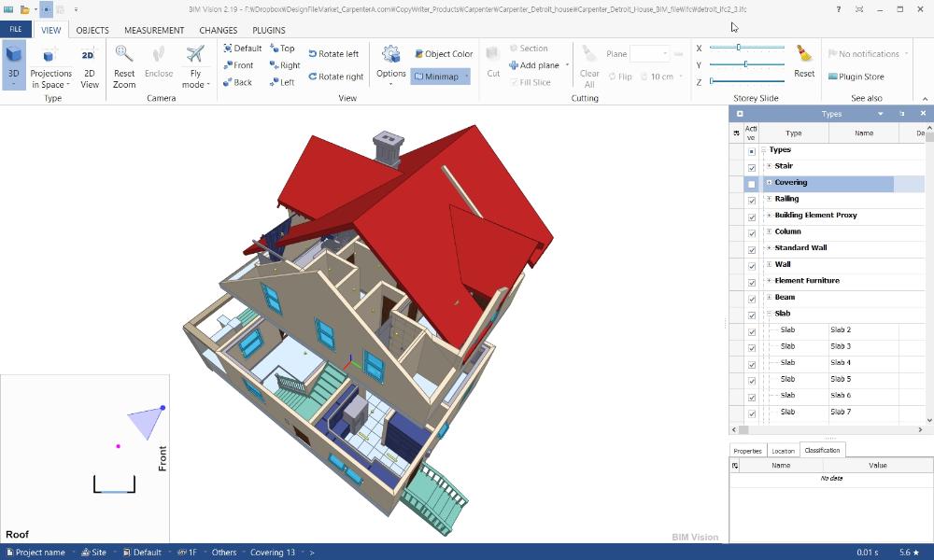Viewport: 934px width, 560px height.
Task: Select the 3D view type icon
Action: pos(13,54)
